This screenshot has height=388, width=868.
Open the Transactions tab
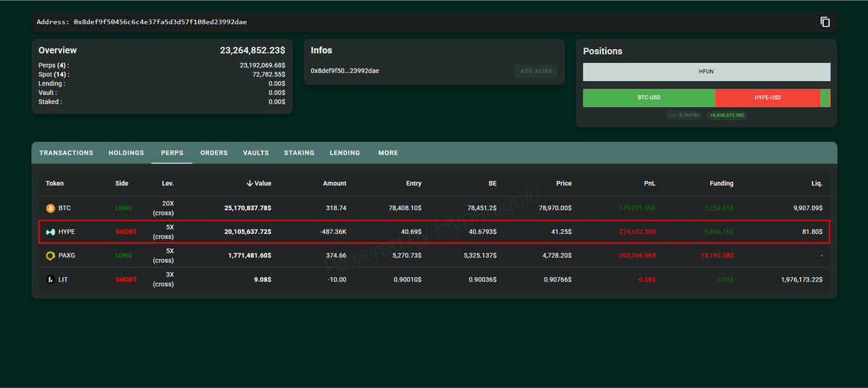pyautogui.click(x=66, y=153)
